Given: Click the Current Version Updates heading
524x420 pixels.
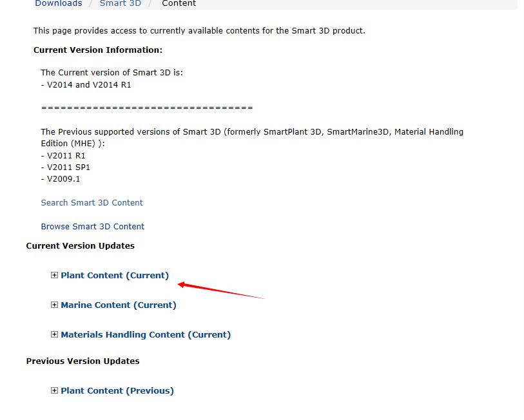Looking at the screenshot, I should pyautogui.click(x=80, y=246).
